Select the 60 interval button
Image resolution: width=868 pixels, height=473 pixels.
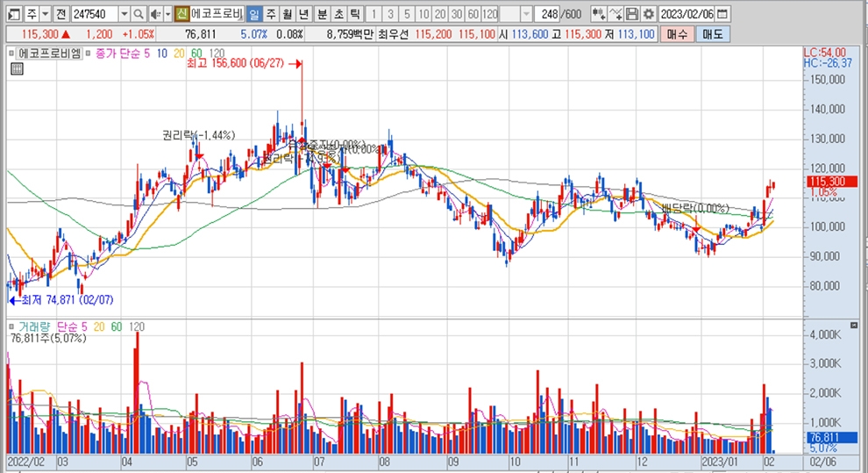(473, 14)
